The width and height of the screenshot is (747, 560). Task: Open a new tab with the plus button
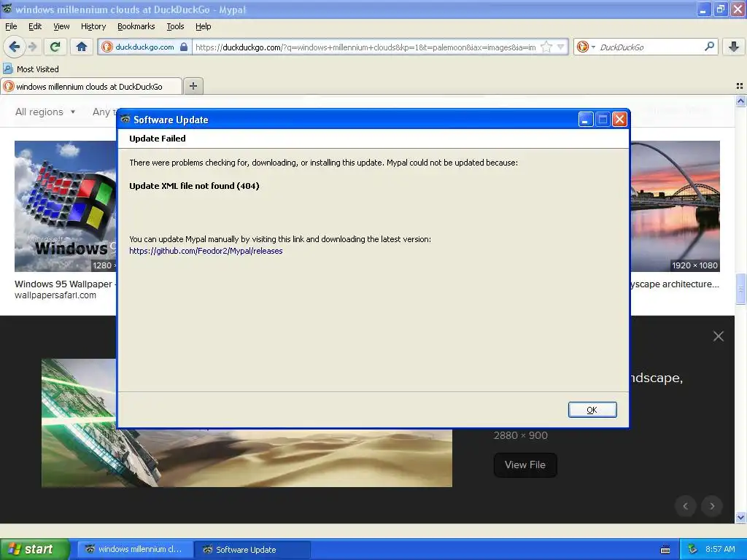(193, 86)
